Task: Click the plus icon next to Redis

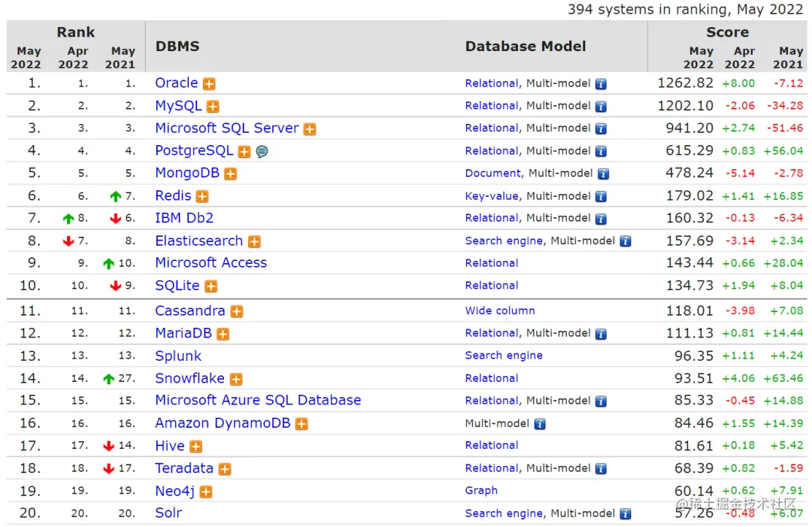Action: [x=202, y=197]
